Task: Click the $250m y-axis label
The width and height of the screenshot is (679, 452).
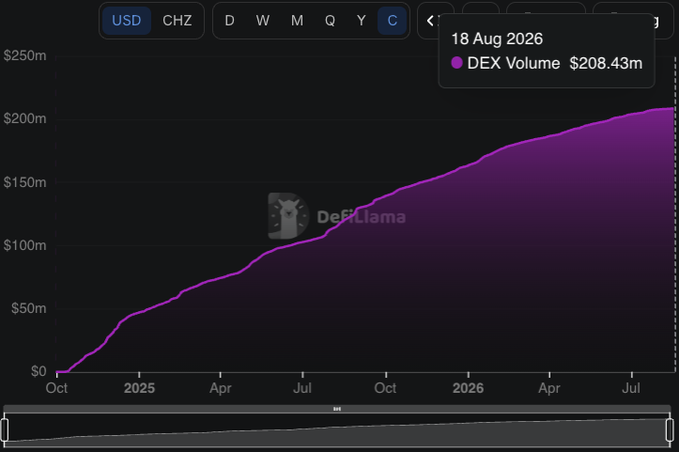Action: [25, 55]
